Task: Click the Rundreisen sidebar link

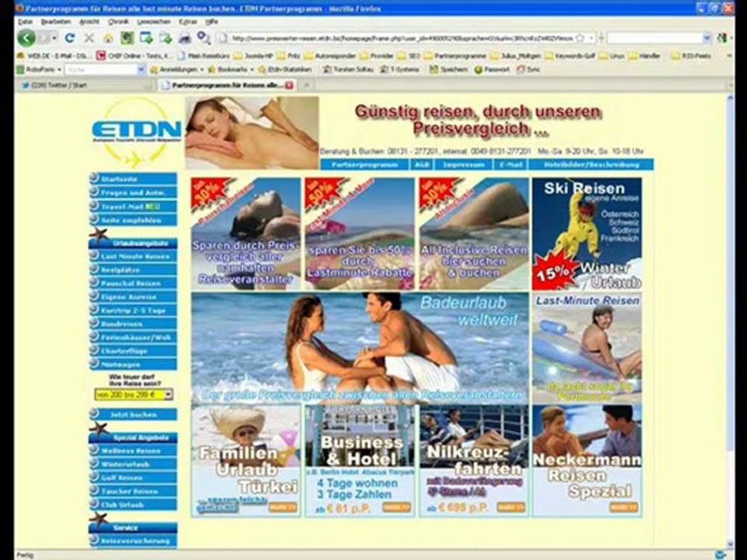Action: point(133,324)
